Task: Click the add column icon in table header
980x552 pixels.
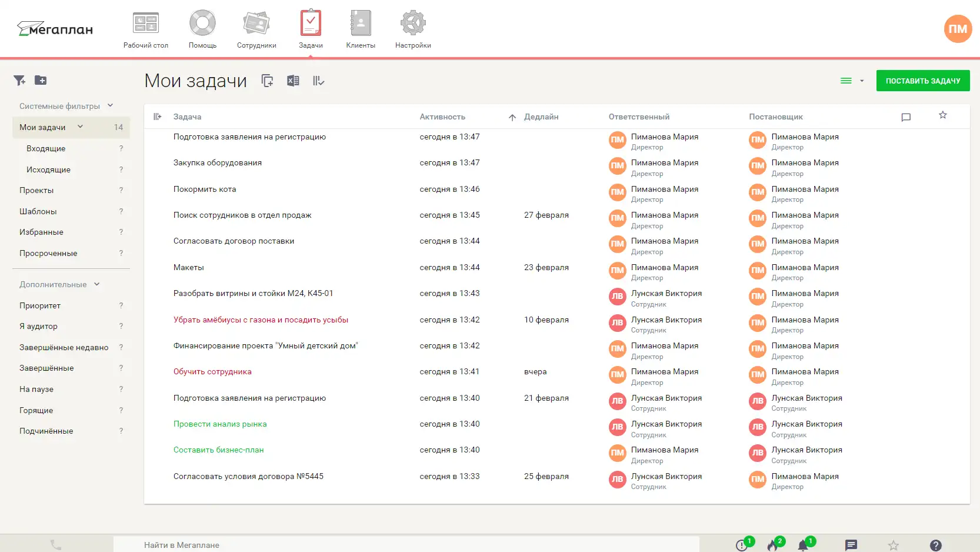Action: pyautogui.click(x=157, y=117)
